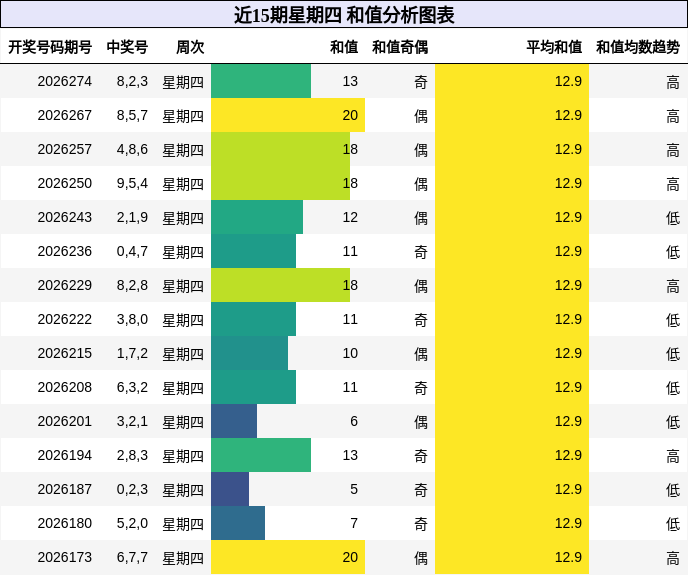The height and width of the screenshot is (575, 688).
Task: Click the 奇 parity cell in row 2026194
Action: [421, 456]
